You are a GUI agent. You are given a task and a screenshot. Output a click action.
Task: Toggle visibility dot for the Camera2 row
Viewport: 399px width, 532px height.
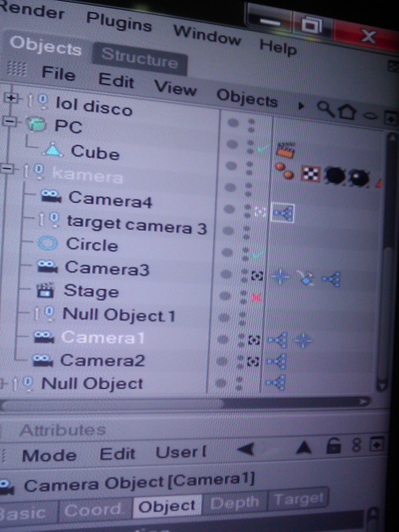tap(222, 361)
